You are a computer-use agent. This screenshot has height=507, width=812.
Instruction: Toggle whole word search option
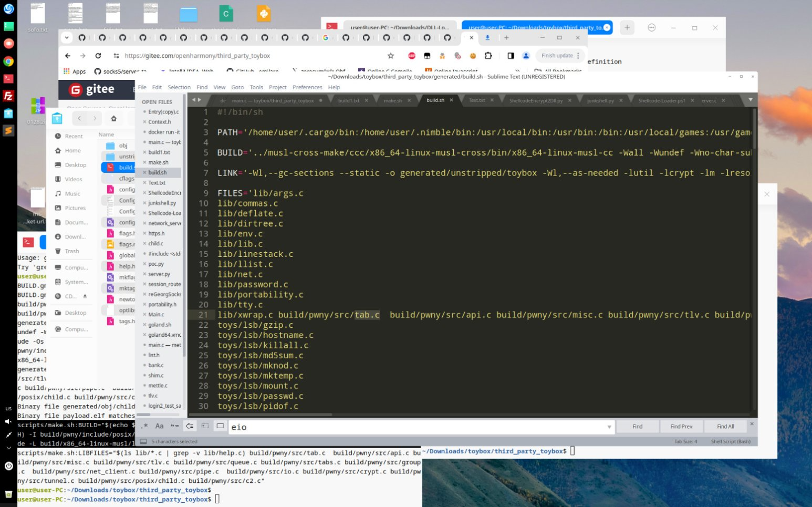point(174,426)
